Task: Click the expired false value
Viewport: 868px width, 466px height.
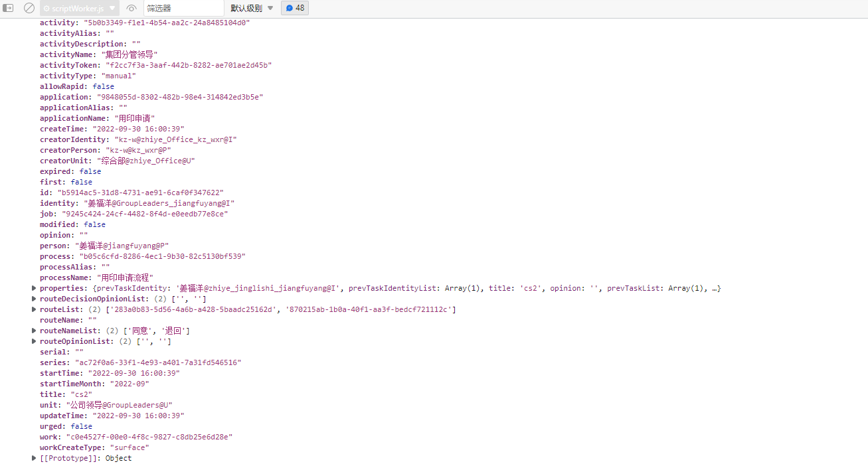Action: point(90,171)
